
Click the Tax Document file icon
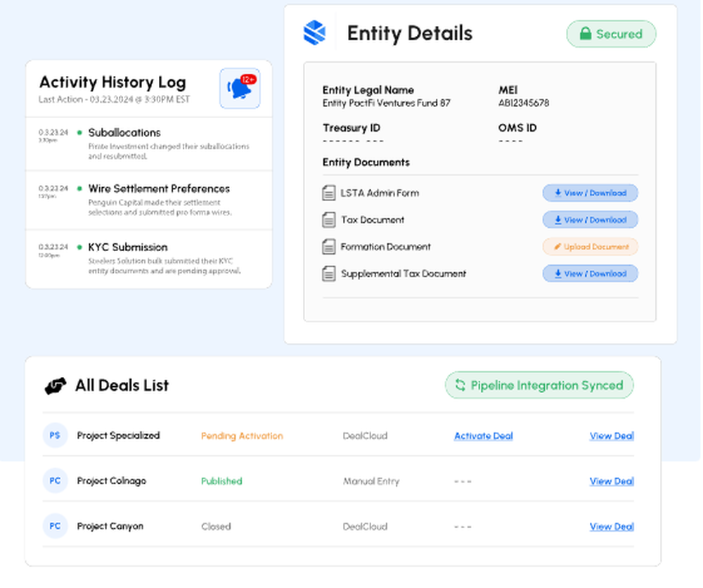328,219
